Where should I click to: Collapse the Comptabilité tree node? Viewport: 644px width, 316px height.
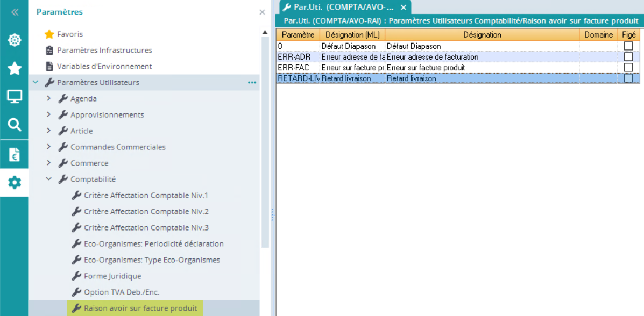click(x=49, y=179)
